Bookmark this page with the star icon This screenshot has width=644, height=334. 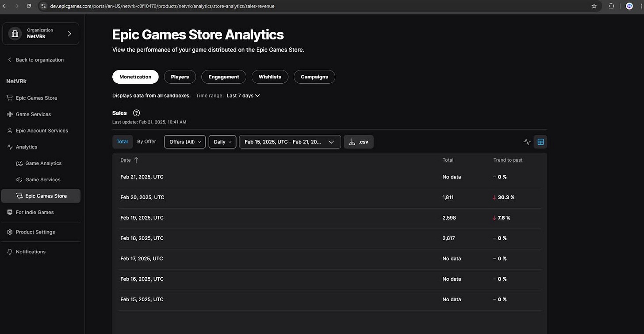click(594, 6)
